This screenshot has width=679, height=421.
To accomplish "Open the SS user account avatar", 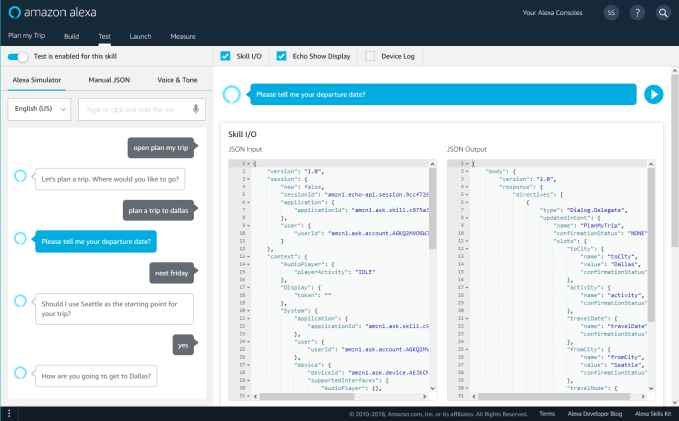I will tap(610, 13).
